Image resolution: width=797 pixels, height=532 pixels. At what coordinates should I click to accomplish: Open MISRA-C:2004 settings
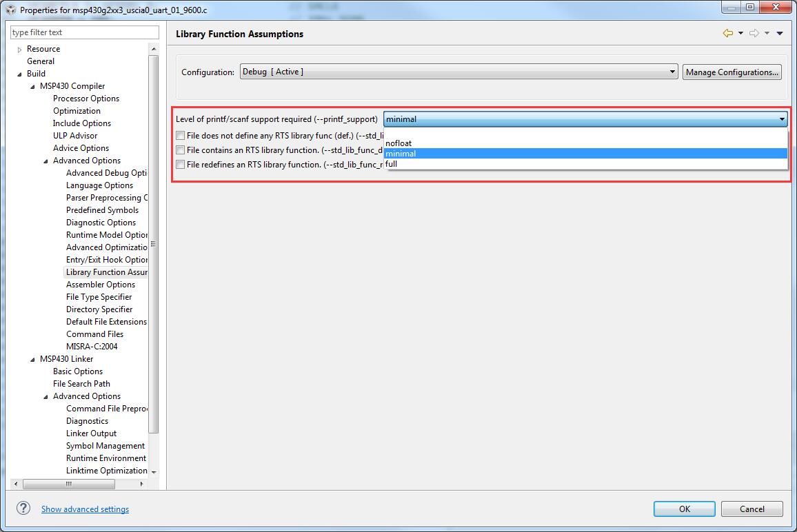[x=92, y=347]
